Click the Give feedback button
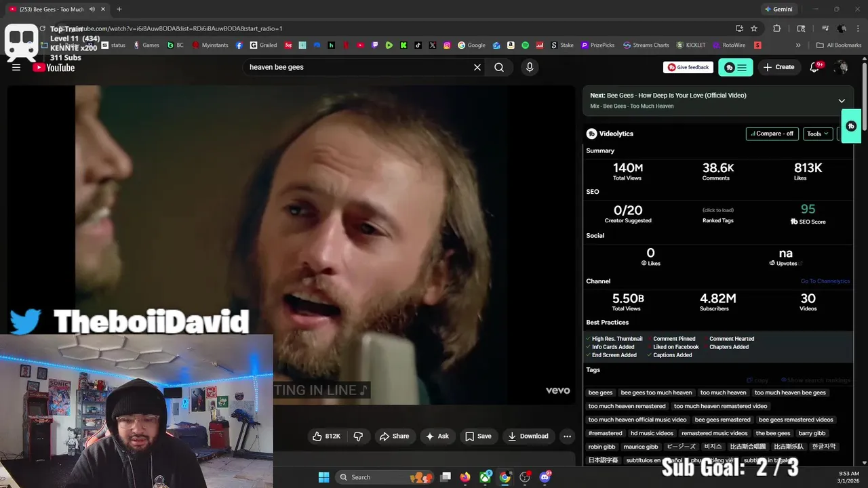868x488 pixels. (x=688, y=67)
